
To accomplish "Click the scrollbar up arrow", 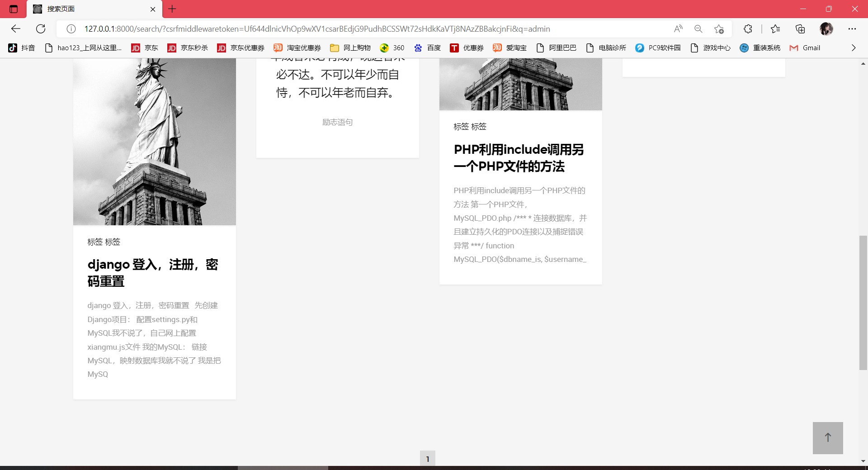I will coord(863,64).
